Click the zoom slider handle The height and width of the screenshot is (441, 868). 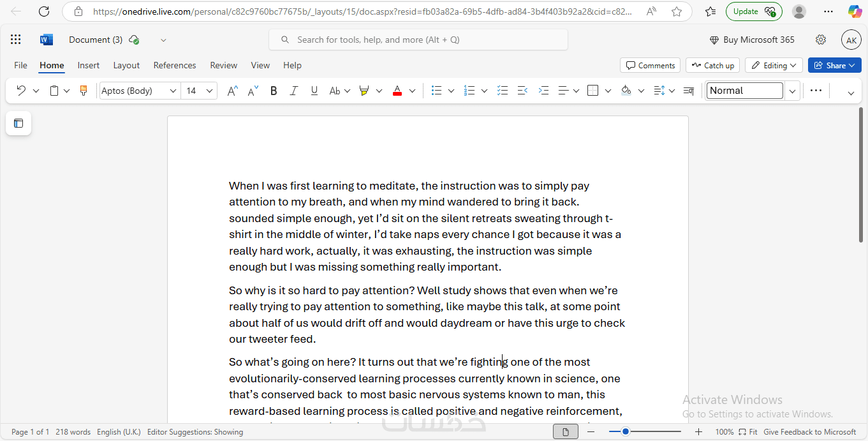(626, 432)
